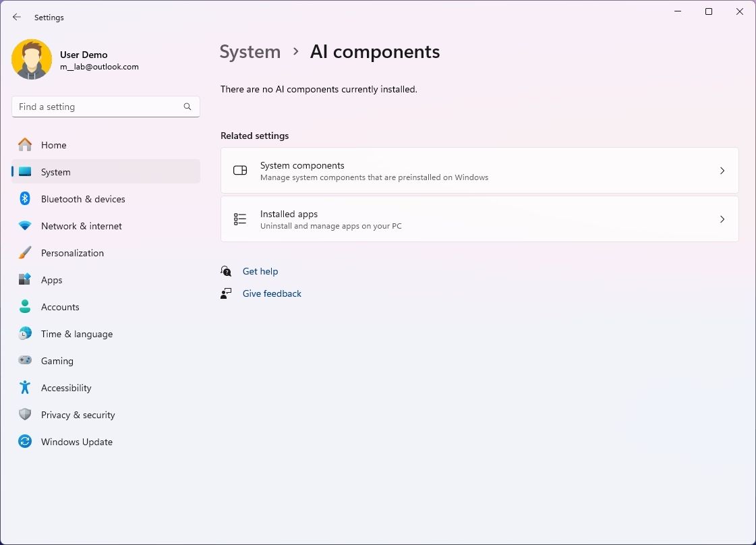Expand the System components entry
This screenshot has width=756, height=545.
pyautogui.click(x=479, y=171)
